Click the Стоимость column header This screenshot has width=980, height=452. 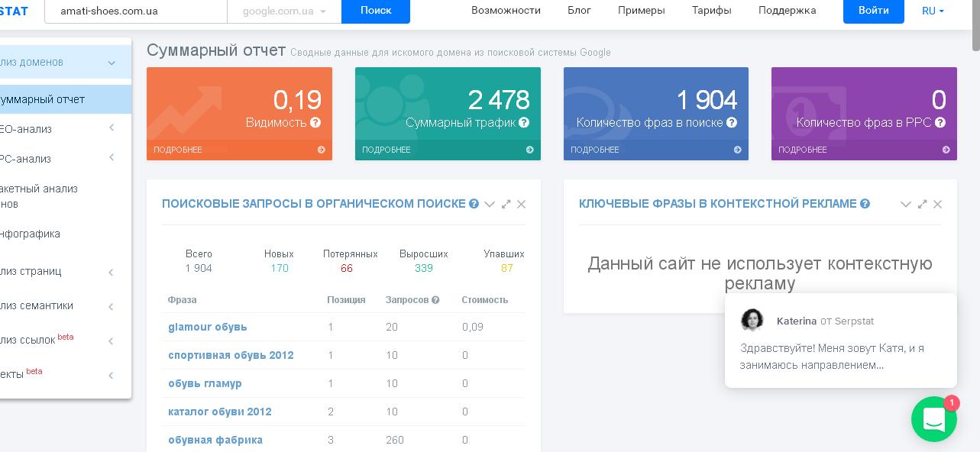485,300
